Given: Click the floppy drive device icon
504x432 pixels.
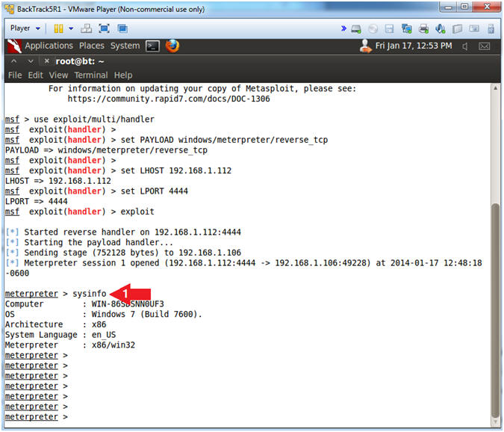Looking at the screenshot, I should pyautogui.click(x=389, y=29).
